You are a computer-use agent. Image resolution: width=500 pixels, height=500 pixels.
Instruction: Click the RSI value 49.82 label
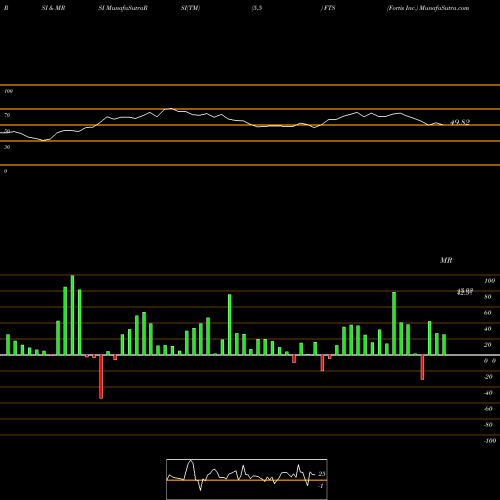coord(460,122)
